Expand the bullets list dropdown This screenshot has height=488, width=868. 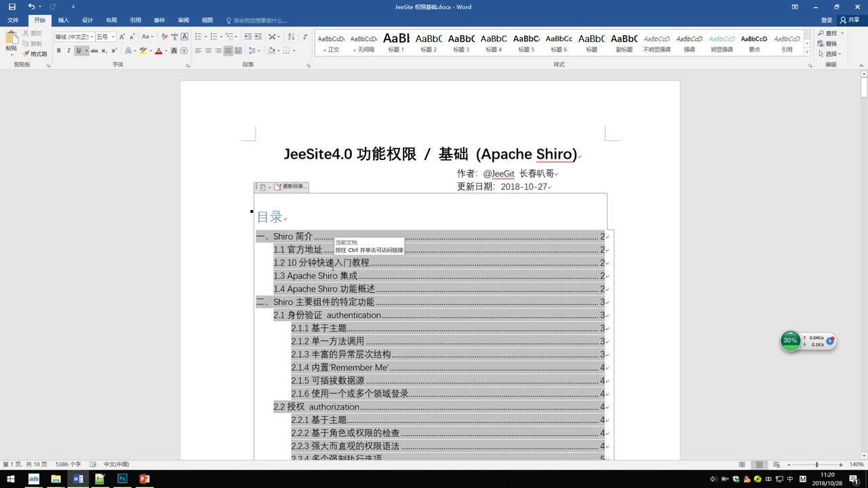(x=205, y=37)
